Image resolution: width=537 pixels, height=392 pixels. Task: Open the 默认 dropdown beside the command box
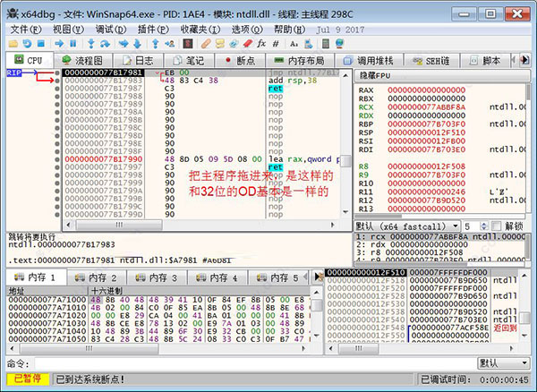click(x=503, y=362)
